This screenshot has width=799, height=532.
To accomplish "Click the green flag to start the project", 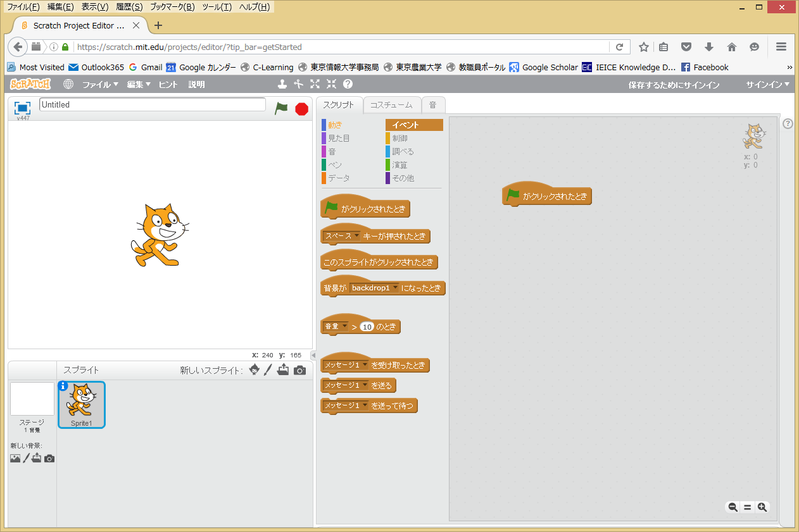I will (x=281, y=108).
